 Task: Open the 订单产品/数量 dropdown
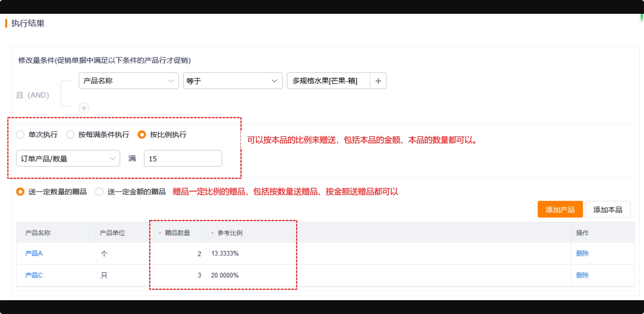point(68,158)
